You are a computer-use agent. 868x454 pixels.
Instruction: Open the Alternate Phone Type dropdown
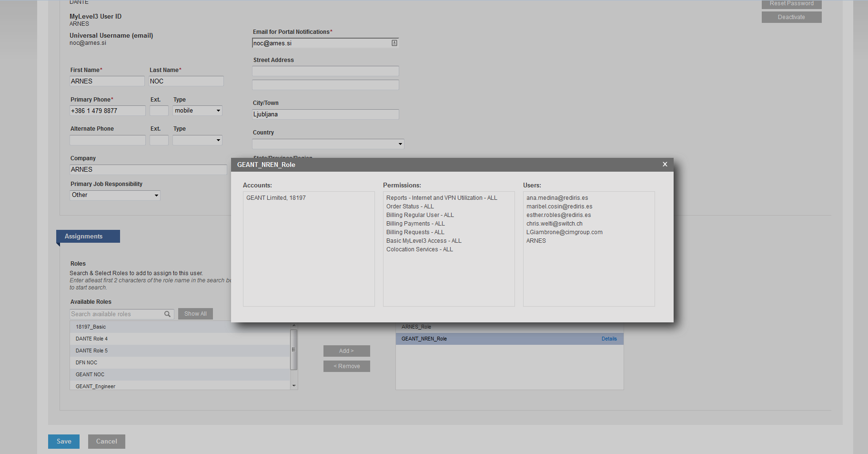point(198,140)
